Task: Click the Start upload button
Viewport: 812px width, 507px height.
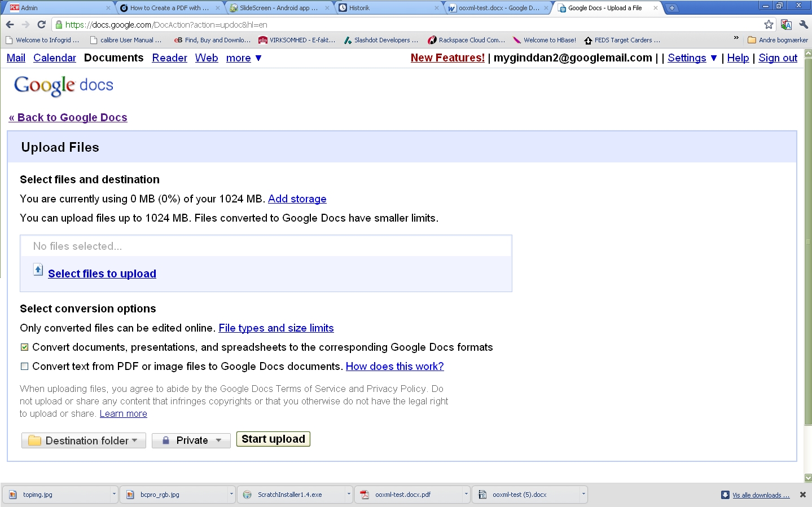Action: (x=273, y=439)
